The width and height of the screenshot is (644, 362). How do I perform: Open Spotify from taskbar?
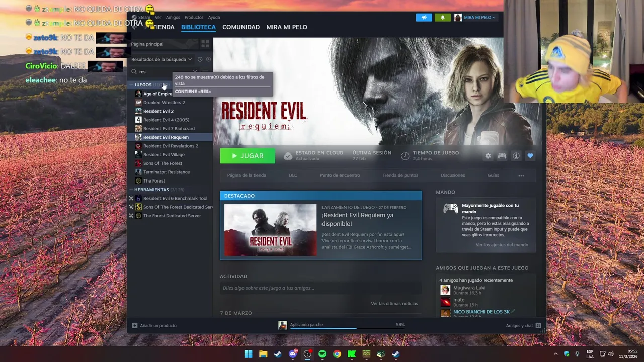pos(322,354)
